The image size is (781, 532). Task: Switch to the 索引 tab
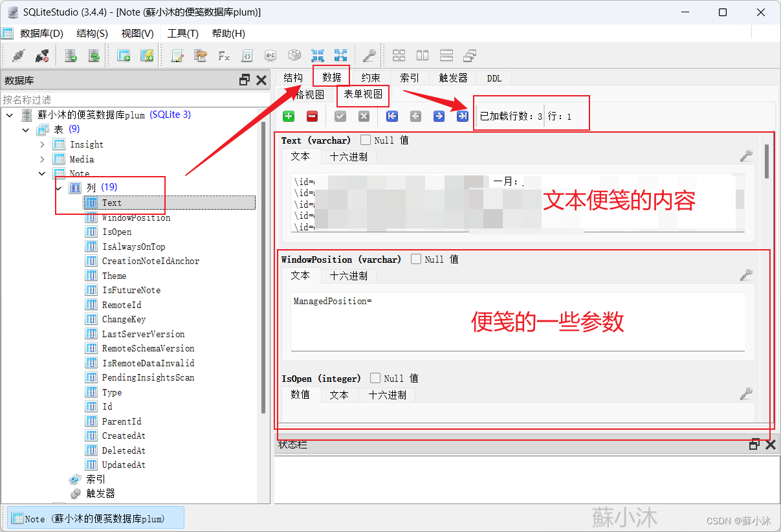(410, 78)
